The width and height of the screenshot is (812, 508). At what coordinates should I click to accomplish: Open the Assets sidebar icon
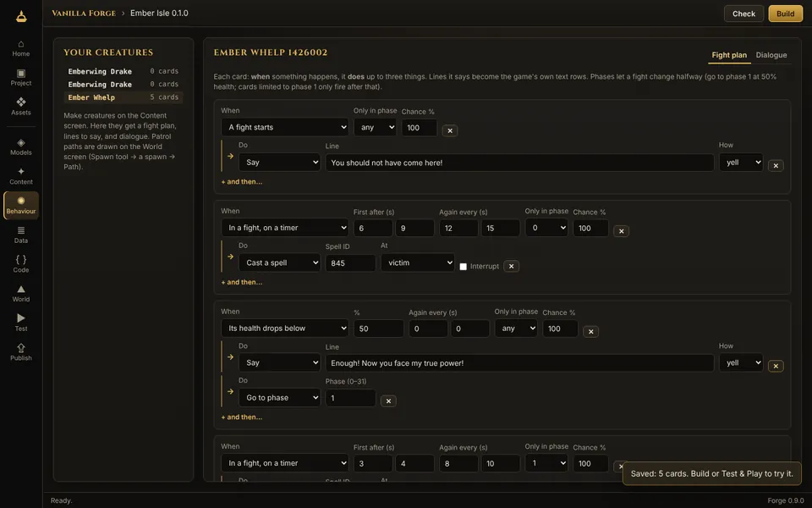[x=20, y=107]
